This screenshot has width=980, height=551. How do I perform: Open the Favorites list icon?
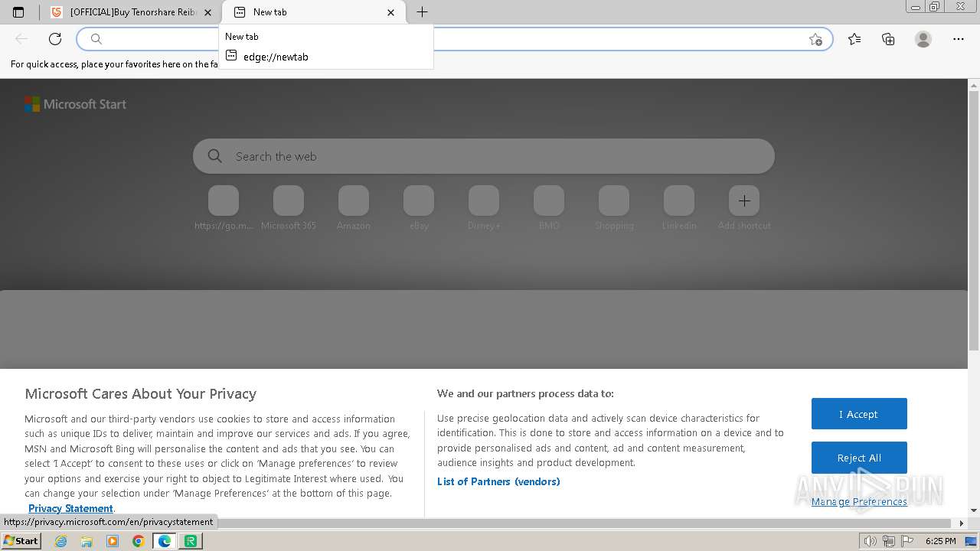[x=854, y=39]
